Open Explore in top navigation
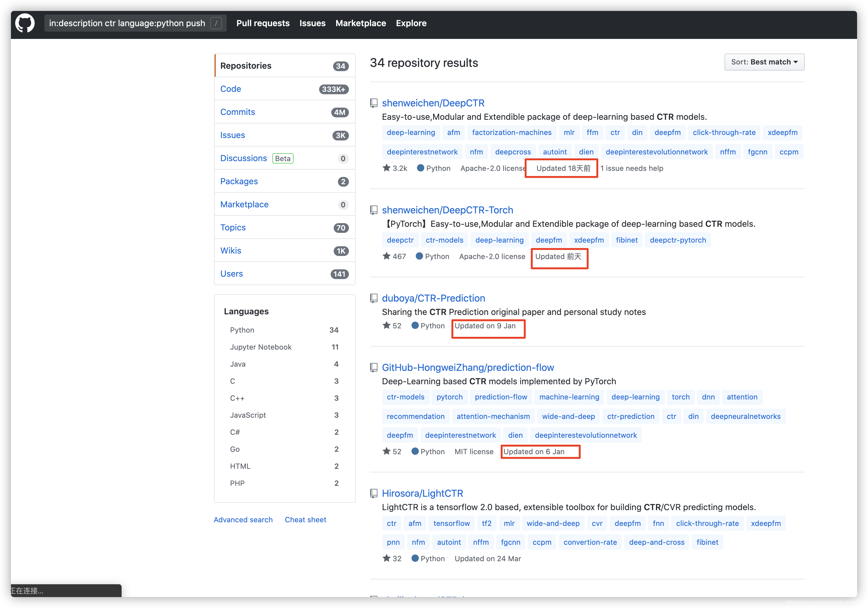The height and width of the screenshot is (608, 868). point(411,23)
